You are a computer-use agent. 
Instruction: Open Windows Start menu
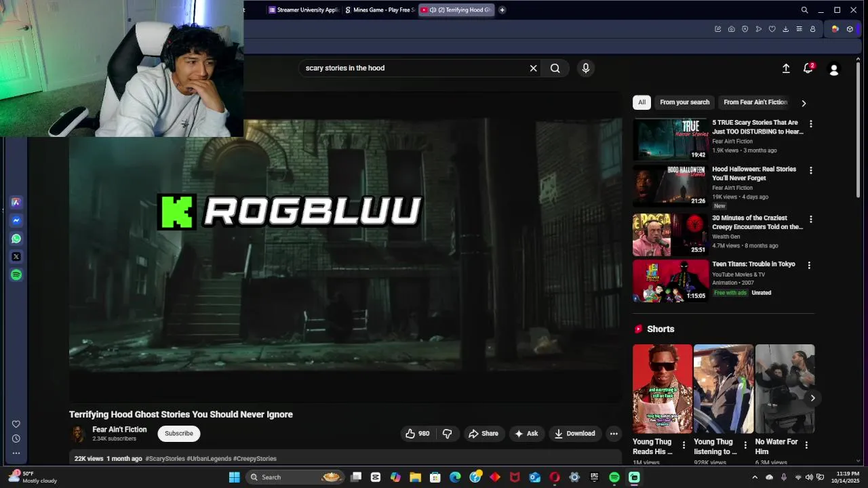[x=234, y=477]
